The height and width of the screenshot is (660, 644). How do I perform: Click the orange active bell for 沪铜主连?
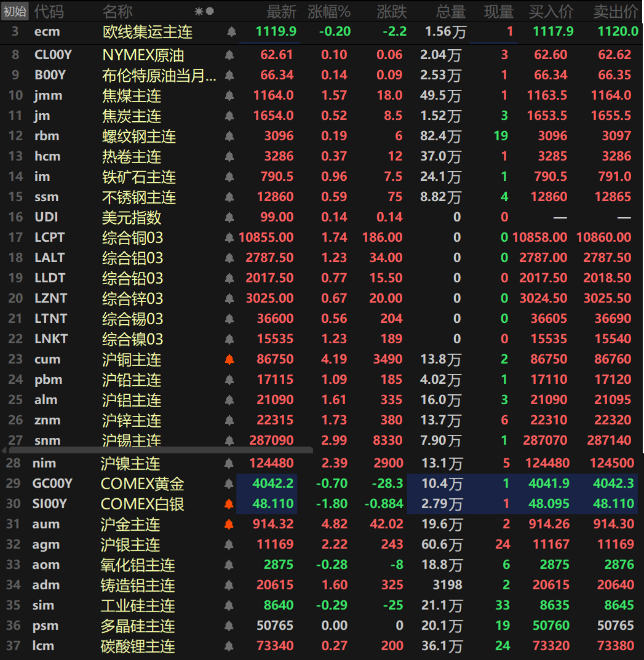click(229, 359)
